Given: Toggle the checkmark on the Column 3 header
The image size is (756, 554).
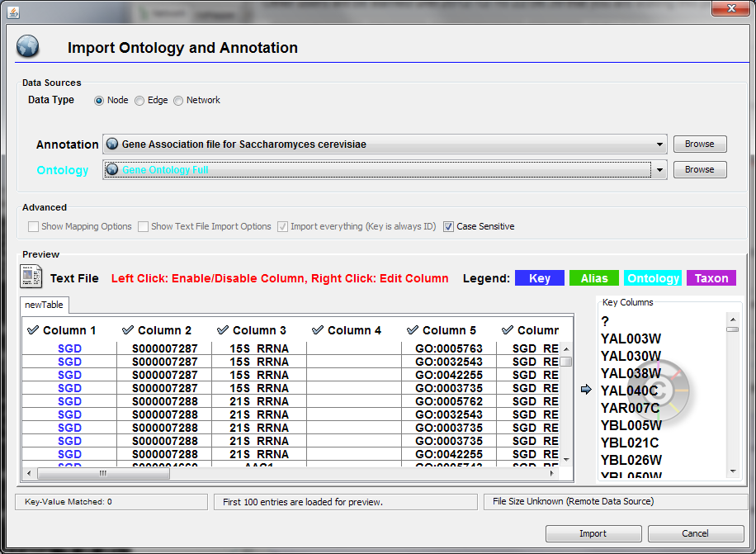Looking at the screenshot, I should (x=223, y=330).
